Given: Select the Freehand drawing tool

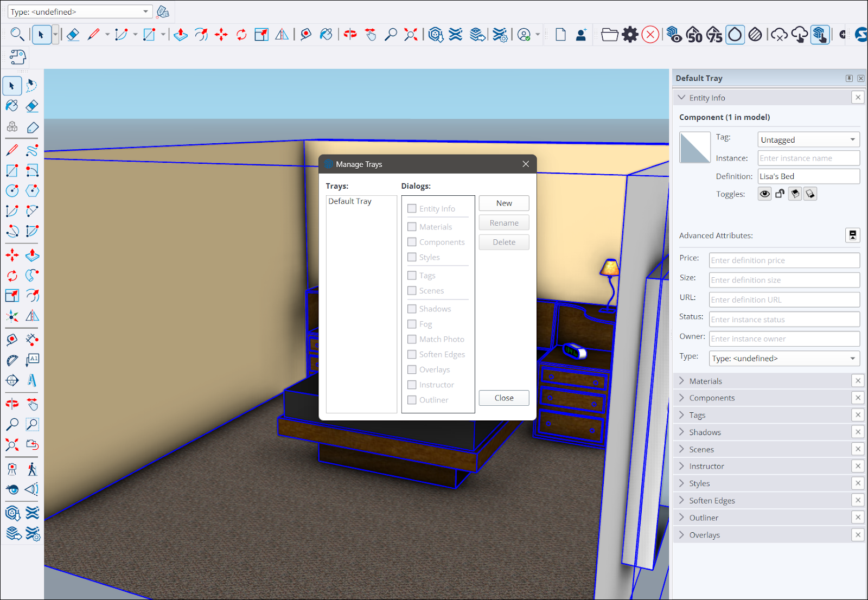Looking at the screenshot, I should click(x=32, y=150).
